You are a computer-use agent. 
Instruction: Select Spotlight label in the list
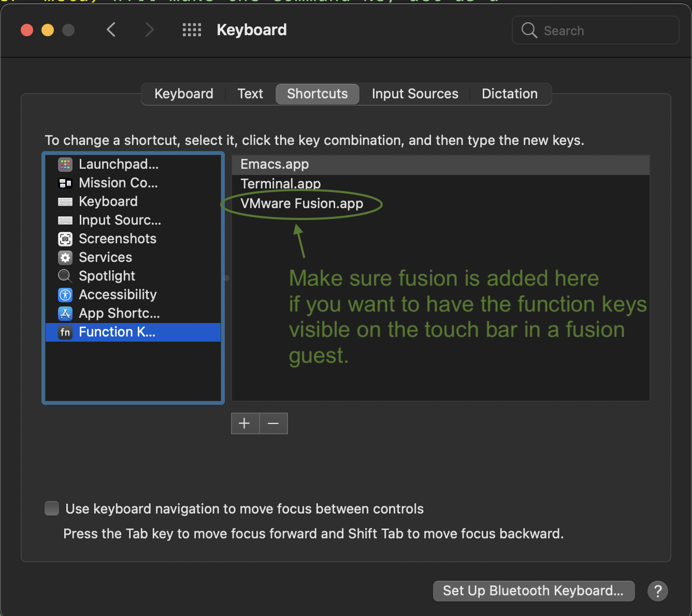click(107, 276)
